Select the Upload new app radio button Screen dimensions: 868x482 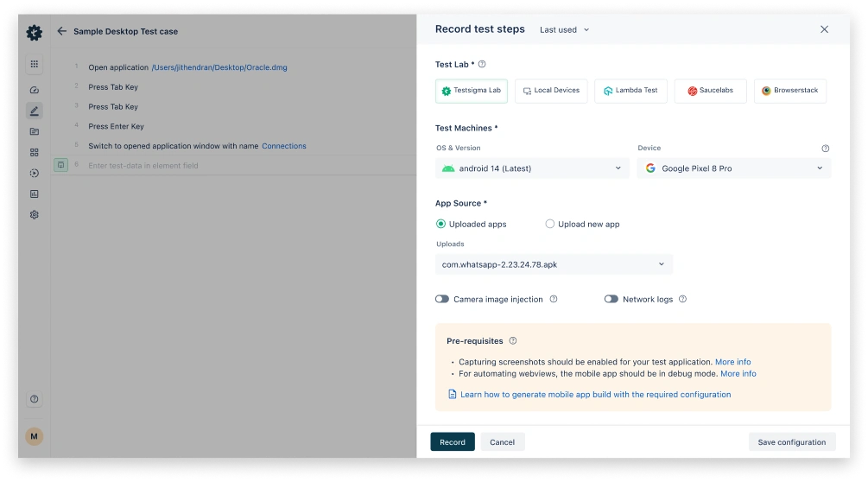pyautogui.click(x=549, y=224)
